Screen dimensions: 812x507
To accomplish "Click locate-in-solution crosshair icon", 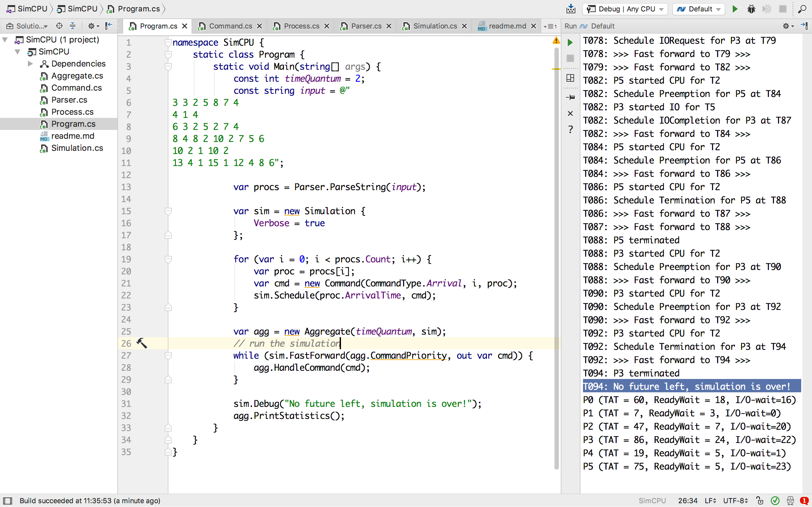I will [x=59, y=26].
